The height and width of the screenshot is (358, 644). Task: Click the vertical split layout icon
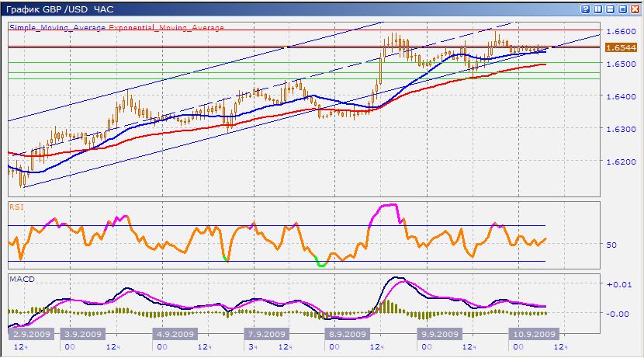click(x=598, y=9)
